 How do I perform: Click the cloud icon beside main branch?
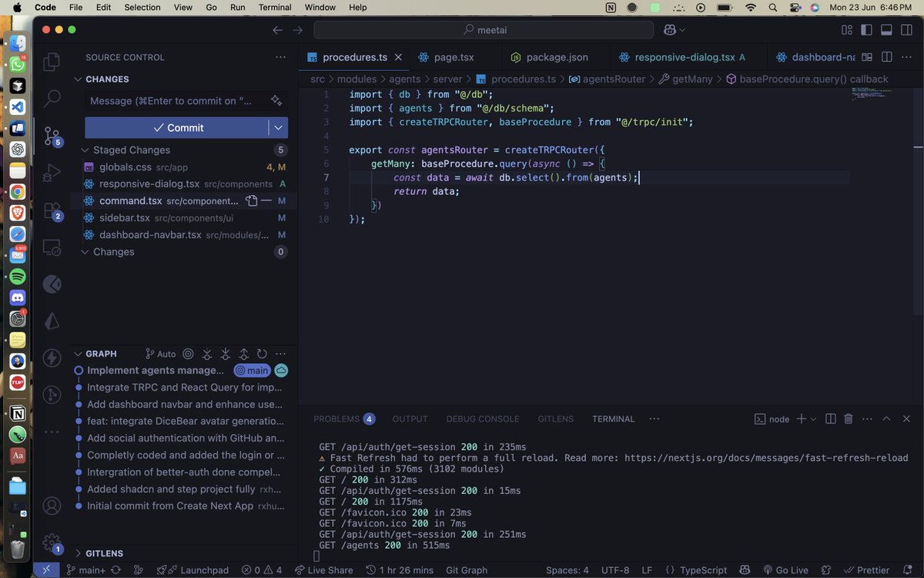pos(281,371)
